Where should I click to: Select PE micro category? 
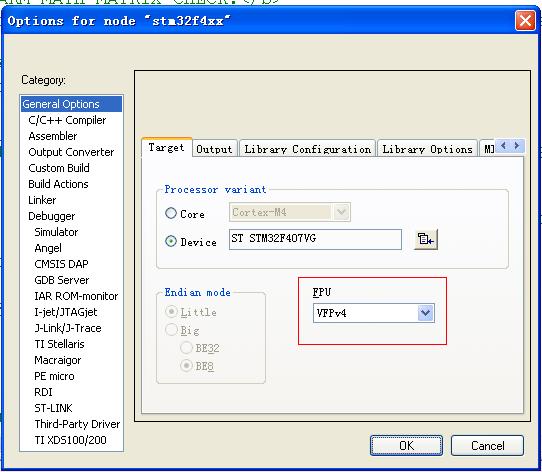(x=54, y=376)
